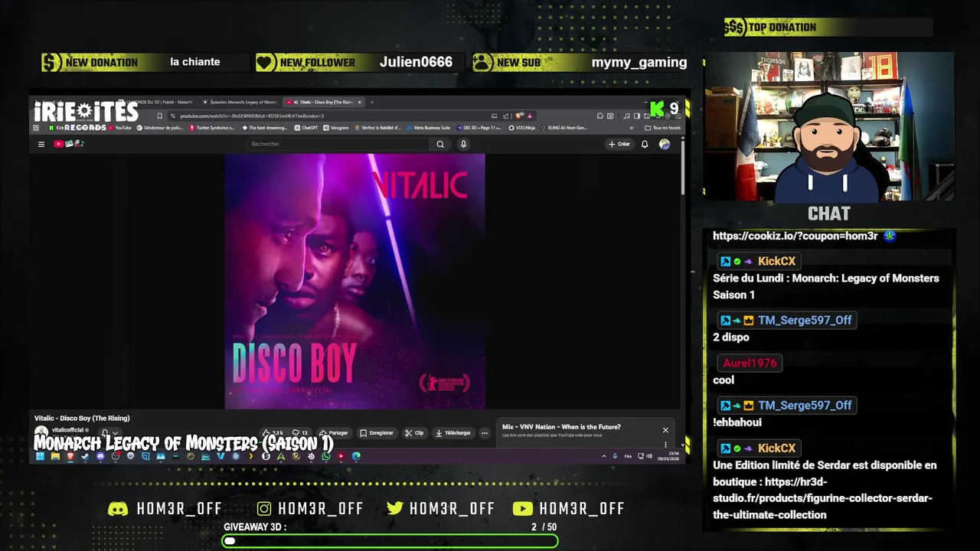Screen dimensions: 980x551
Task: Activate YouTube voice search microphone
Action: pos(463,144)
